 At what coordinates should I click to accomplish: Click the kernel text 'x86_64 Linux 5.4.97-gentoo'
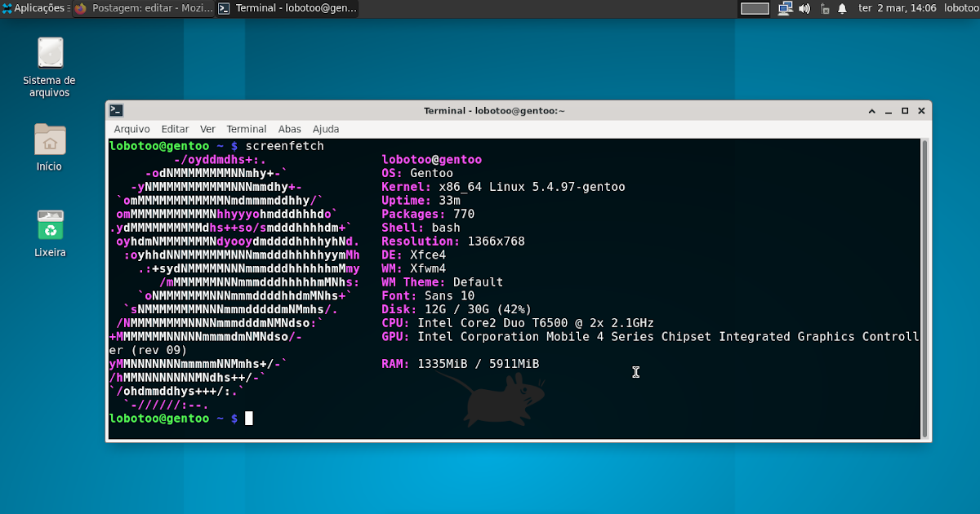pyautogui.click(x=532, y=187)
